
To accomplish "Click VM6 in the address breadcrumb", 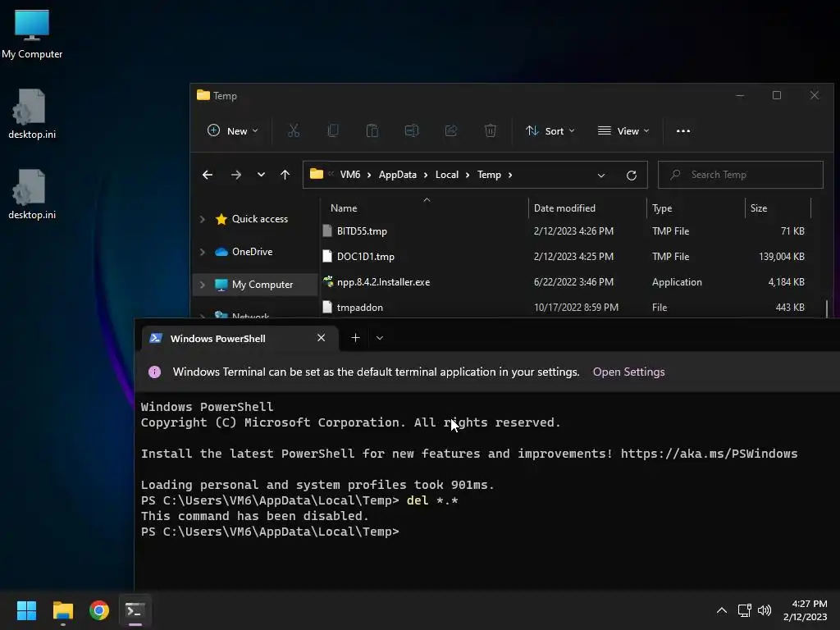I will 349,175.
